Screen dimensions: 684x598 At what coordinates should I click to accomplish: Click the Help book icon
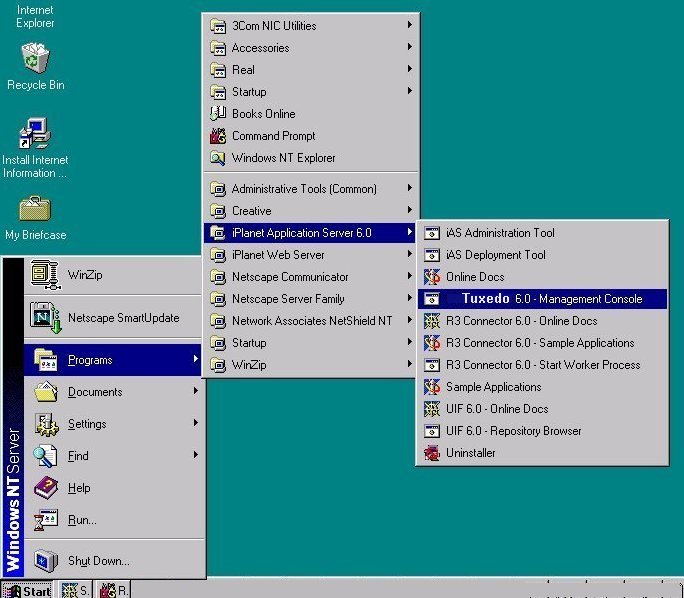click(x=46, y=488)
